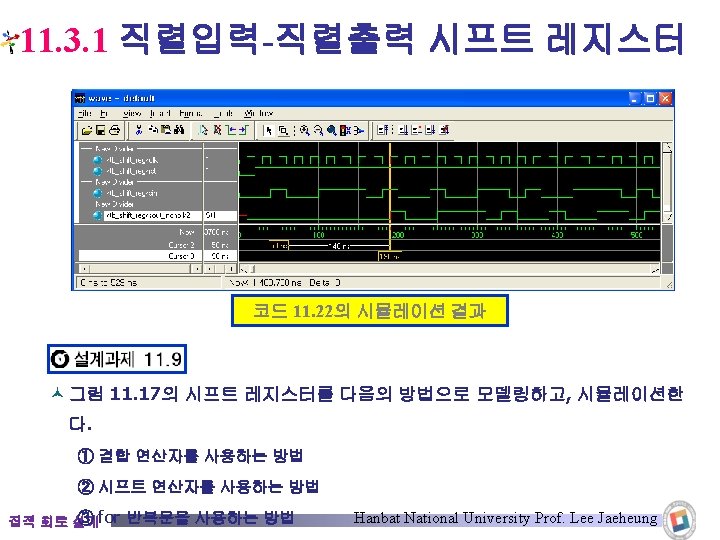Open the Window menu
Viewport: 720px width, 540px height.
259,113
